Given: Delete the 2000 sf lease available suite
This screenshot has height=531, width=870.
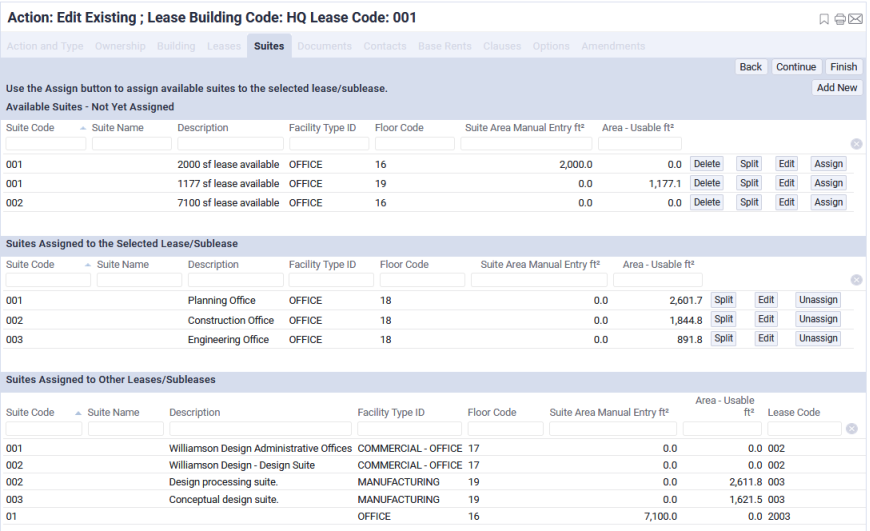Looking at the screenshot, I should pos(707,164).
